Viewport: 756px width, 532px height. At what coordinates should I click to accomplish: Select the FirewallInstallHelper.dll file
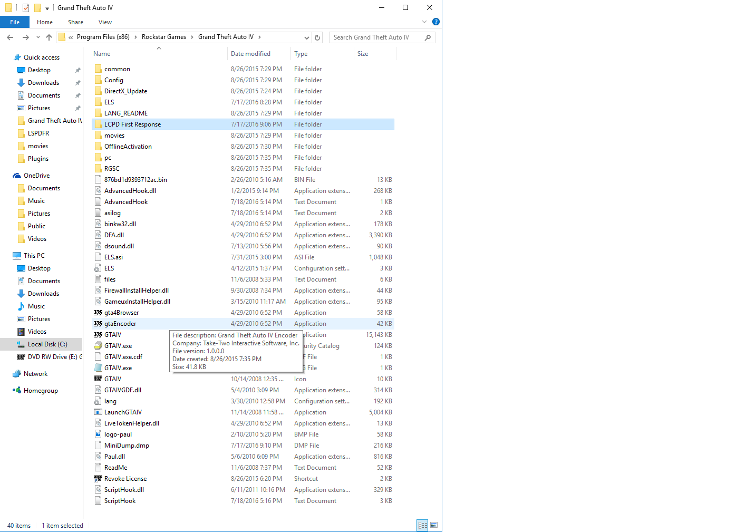(x=243, y=291)
